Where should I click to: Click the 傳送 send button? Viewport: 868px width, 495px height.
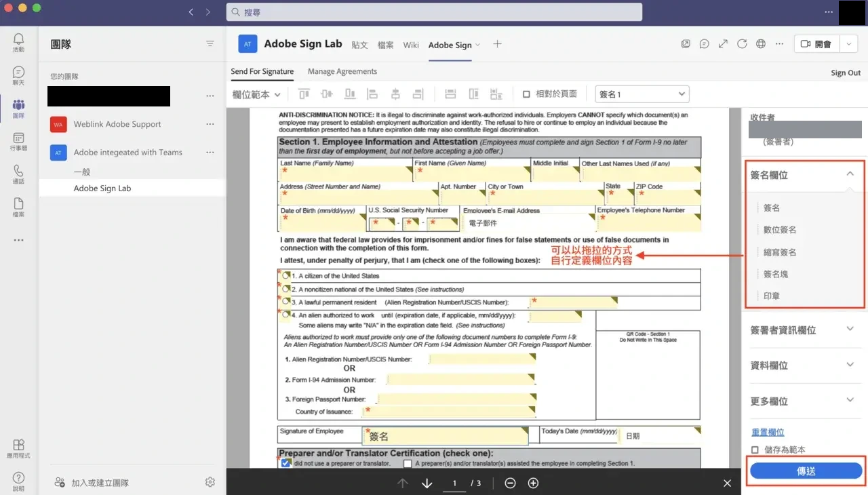(806, 471)
